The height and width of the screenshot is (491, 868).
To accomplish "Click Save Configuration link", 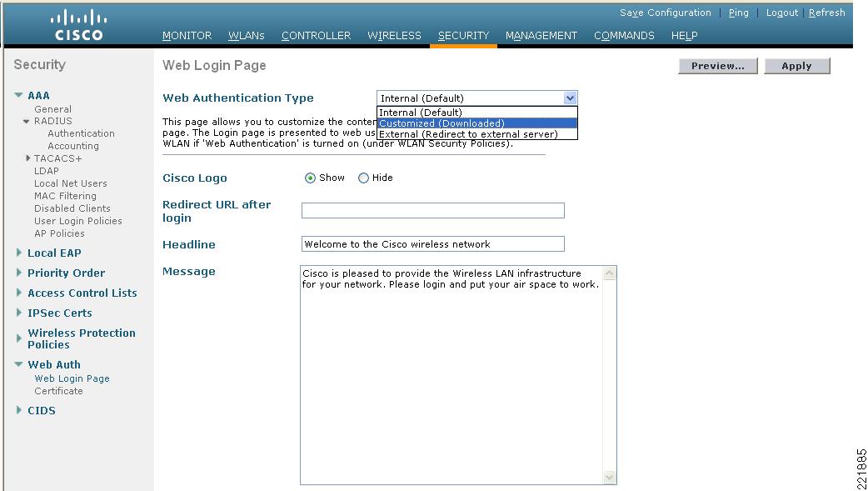I will [666, 13].
